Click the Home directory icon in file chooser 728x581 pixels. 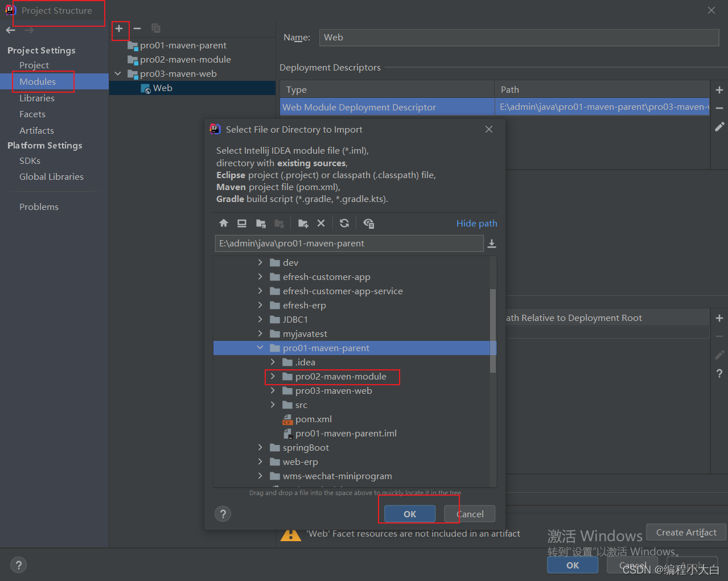224,223
